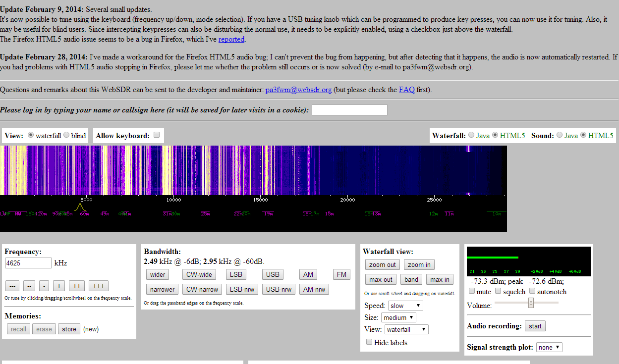The image size is (619, 364).
Task: Click the '---' large step down button
Action: coord(13,286)
